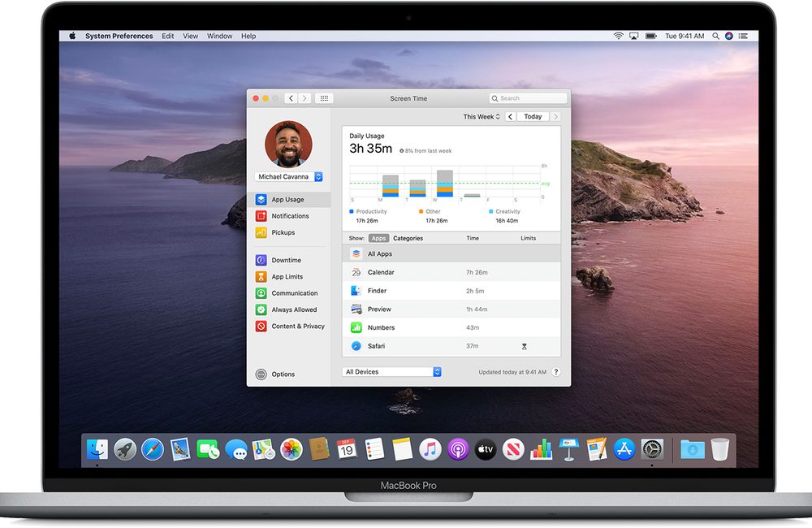Open Launchpad in the Dock
The width and height of the screenshot is (812, 528).
(125, 449)
